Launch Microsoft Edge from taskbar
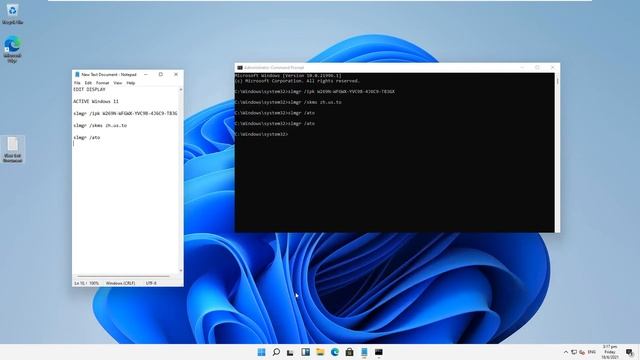The width and height of the screenshot is (640, 360). 335,352
